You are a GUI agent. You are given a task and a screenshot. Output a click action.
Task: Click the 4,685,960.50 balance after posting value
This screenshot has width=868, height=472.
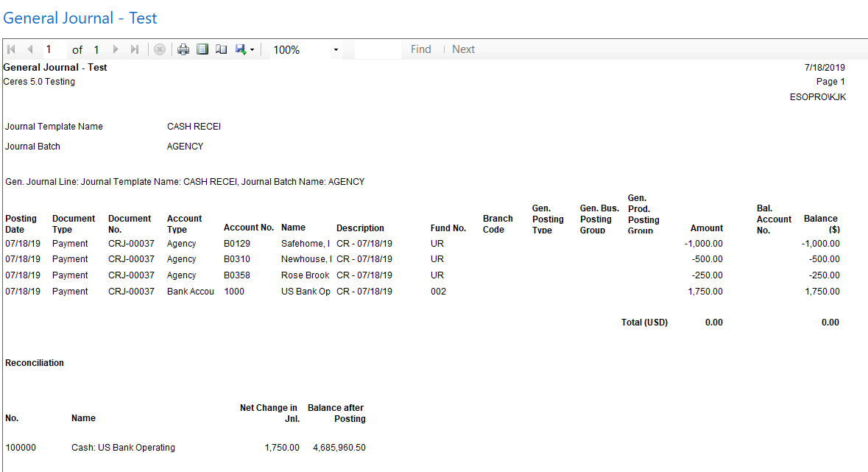pyautogui.click(x=339, y=448)
